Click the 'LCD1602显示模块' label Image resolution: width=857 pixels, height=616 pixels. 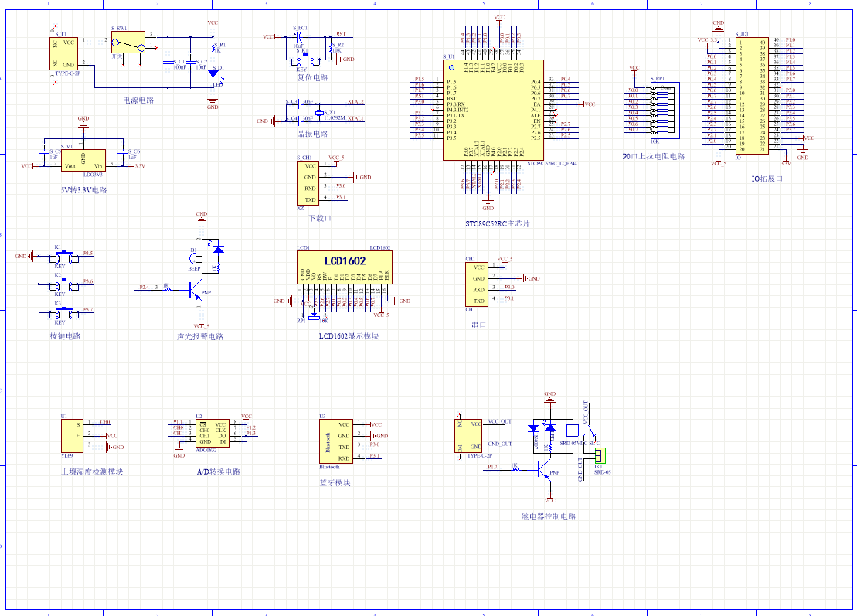(349, 336)
